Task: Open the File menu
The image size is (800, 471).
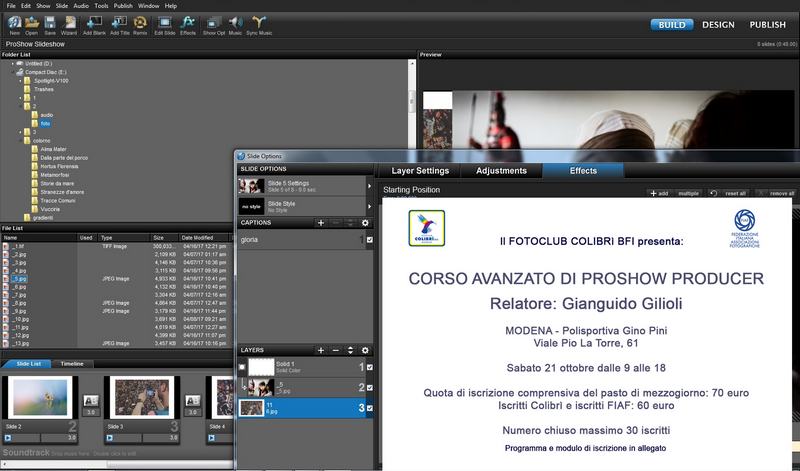Action: point(11,6)
